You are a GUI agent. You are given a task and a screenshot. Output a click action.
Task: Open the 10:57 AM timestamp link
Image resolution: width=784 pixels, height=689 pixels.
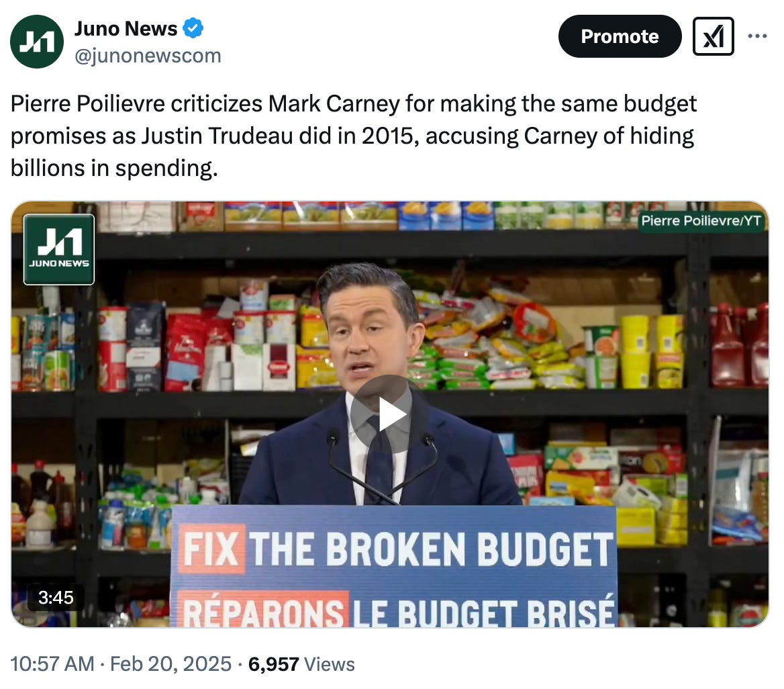(x=52, y=664)
